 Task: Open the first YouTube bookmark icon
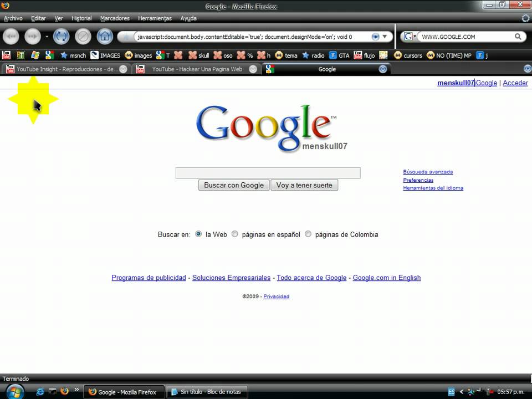pos(6,55)
